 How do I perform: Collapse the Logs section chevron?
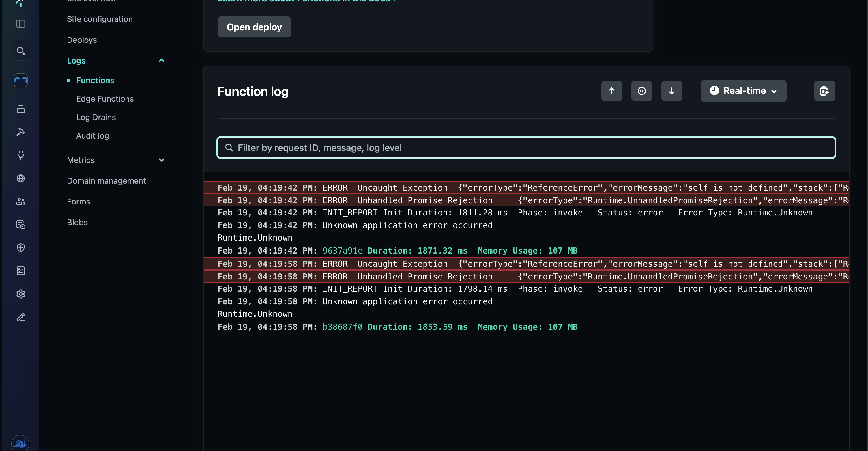(x=161, y=61)
